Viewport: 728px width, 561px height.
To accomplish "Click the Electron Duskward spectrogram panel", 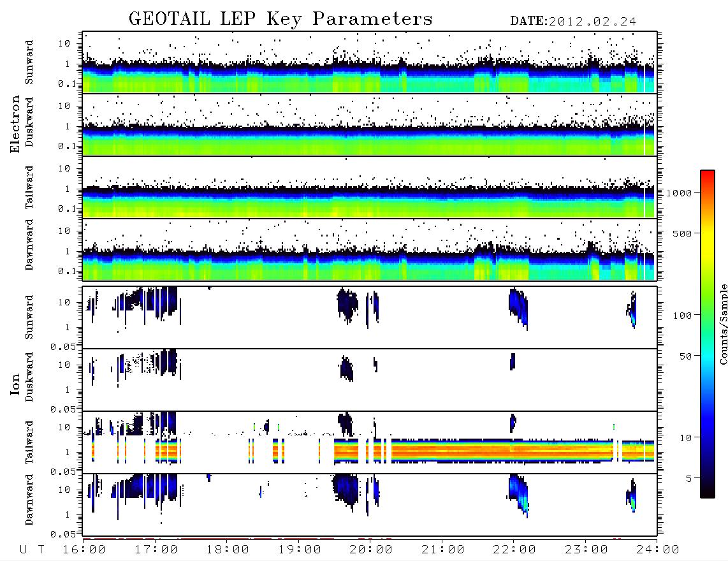I will coord(370,124).
